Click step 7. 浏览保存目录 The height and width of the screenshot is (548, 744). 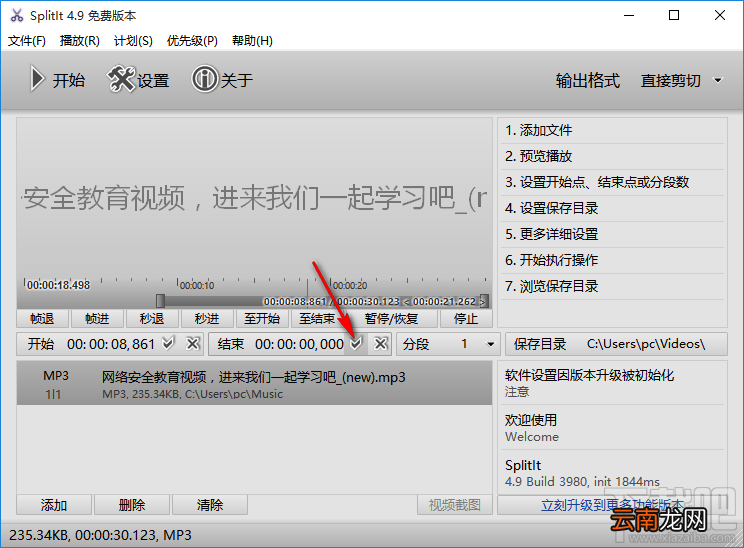[x=612, y=286]
